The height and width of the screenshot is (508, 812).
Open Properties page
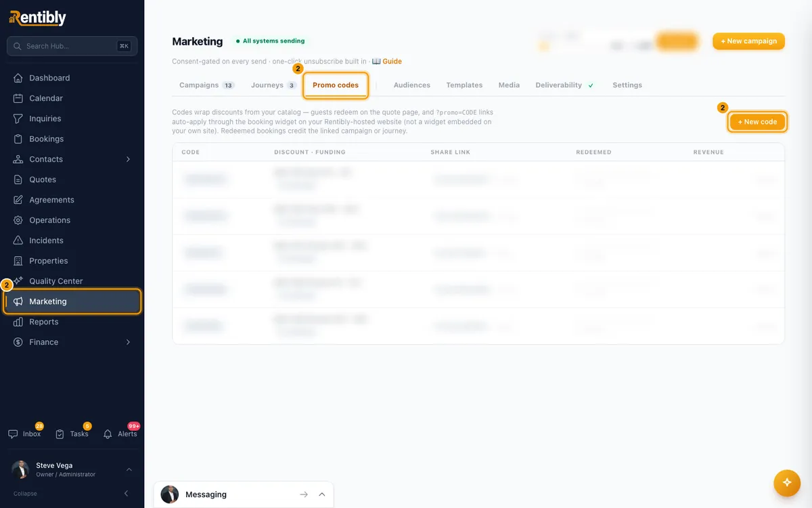coord(72,261)
